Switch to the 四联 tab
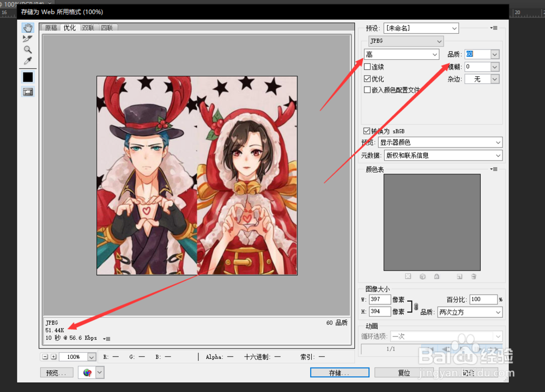The width and height of the screenshot is (545, 392). click(107, 27)
